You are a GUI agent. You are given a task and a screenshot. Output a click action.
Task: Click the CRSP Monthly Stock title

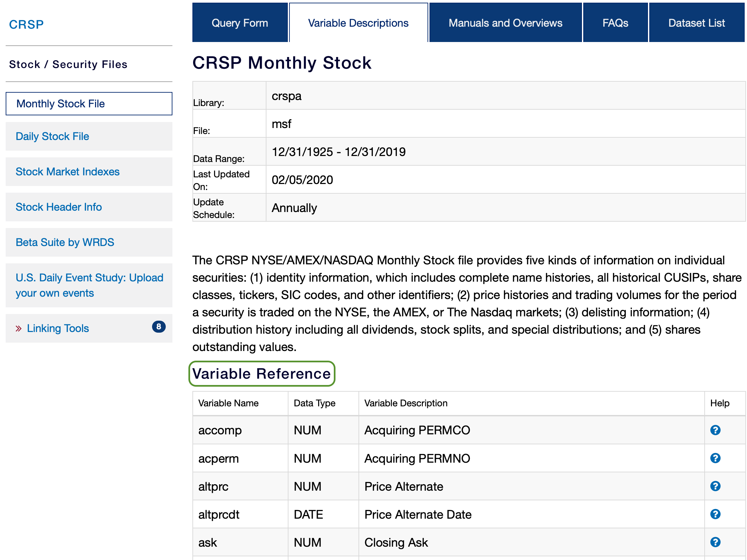(282, 62)
